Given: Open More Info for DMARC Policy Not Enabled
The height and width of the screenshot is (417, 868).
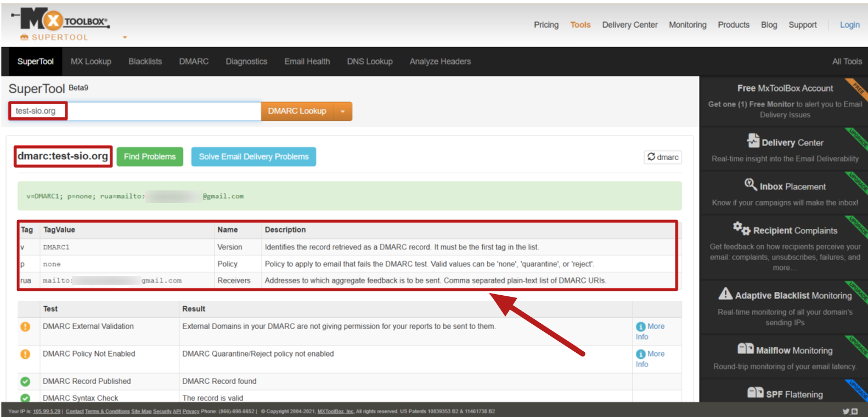Looking at the screenshot, I should [650, 359].
